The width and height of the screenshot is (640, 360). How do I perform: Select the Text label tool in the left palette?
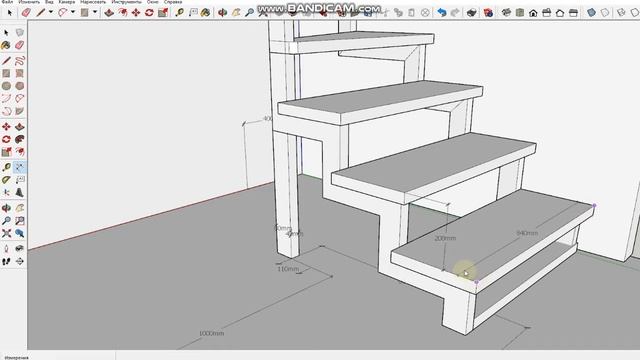click(x=20, y=180)
